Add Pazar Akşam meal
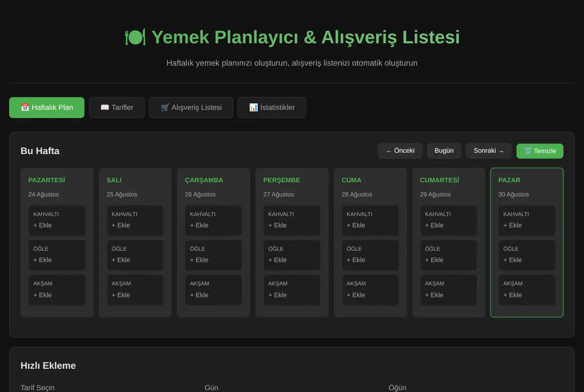The width and height of the screenshot is (584, 392). coord(527,290)
